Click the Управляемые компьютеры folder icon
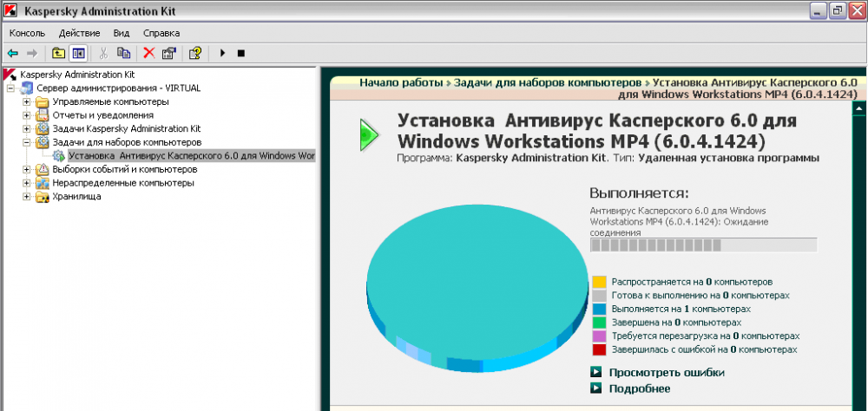 (42, 101)
